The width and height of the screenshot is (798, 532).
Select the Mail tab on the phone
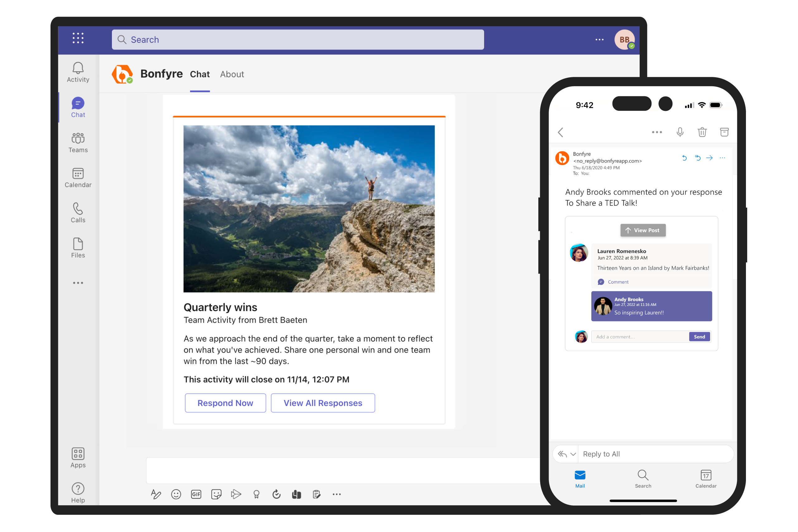point(580,479)
